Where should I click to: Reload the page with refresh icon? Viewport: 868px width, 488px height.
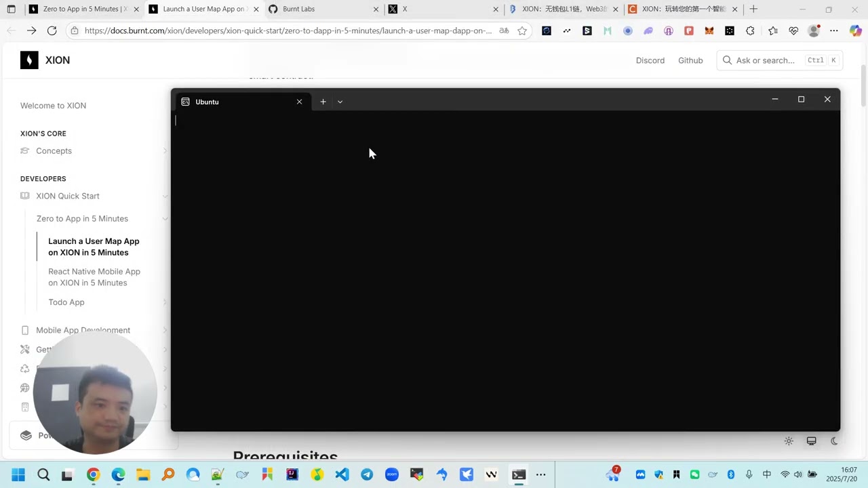pyautogui.click(x=52, y=30)
